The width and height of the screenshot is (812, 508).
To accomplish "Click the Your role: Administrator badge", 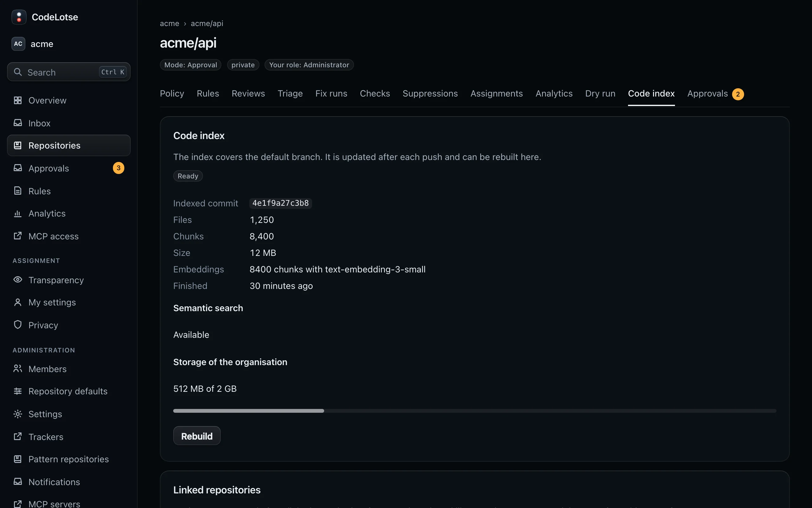I will [x=309, y=65].
